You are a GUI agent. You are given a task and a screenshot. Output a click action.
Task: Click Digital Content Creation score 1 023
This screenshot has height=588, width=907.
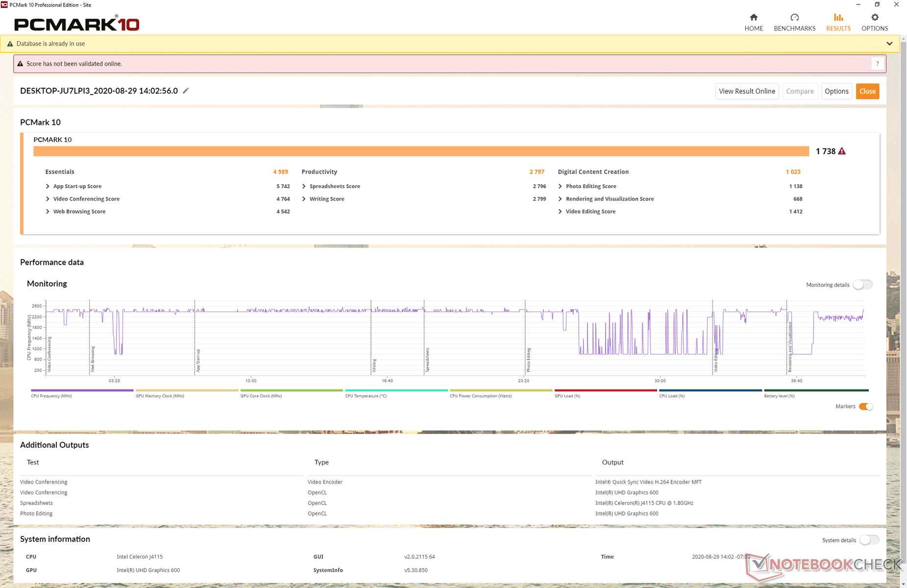793,172
